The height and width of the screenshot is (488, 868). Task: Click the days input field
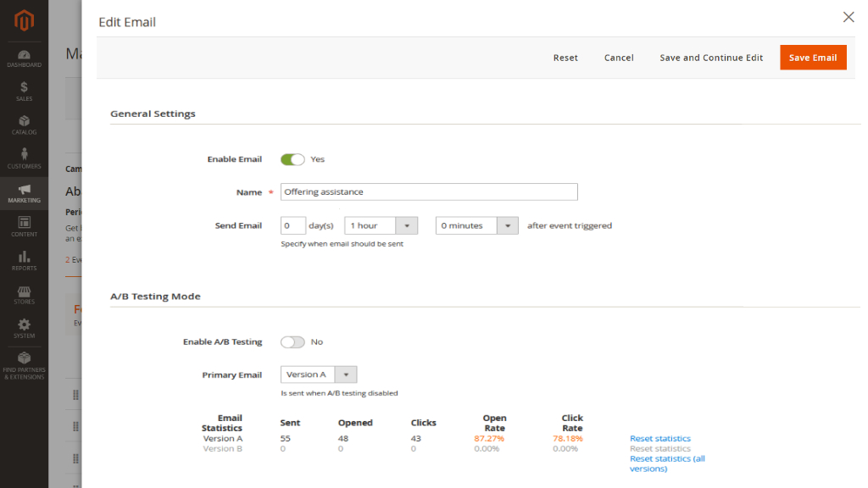(292, 225)
